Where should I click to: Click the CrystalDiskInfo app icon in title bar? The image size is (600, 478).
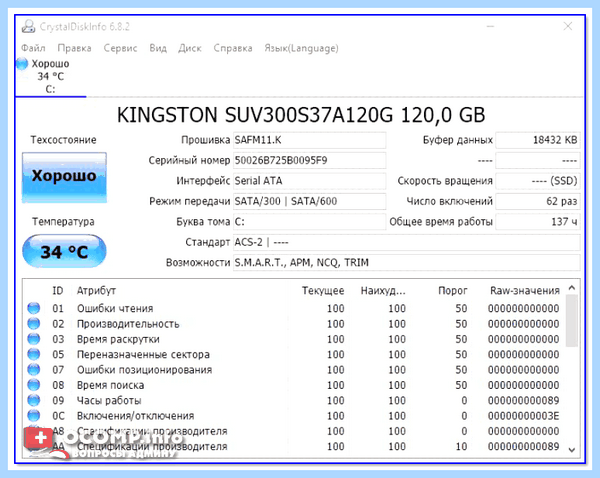[x=28, y=26]
